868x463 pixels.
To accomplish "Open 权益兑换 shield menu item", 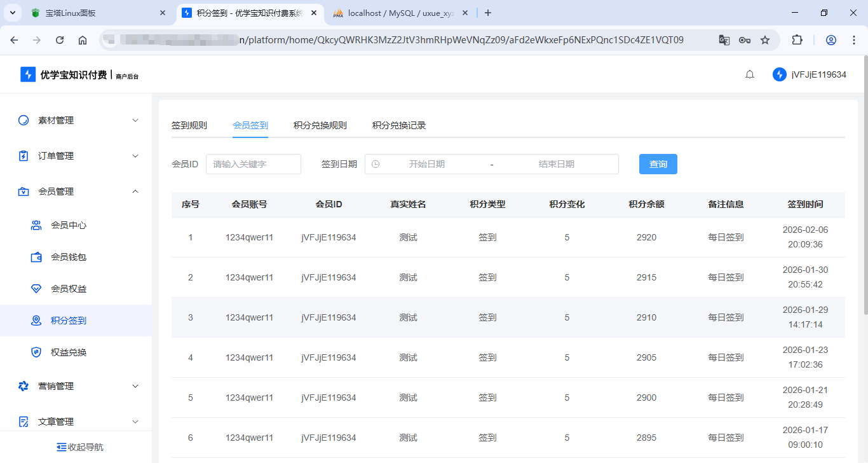I will click(68, 352).
